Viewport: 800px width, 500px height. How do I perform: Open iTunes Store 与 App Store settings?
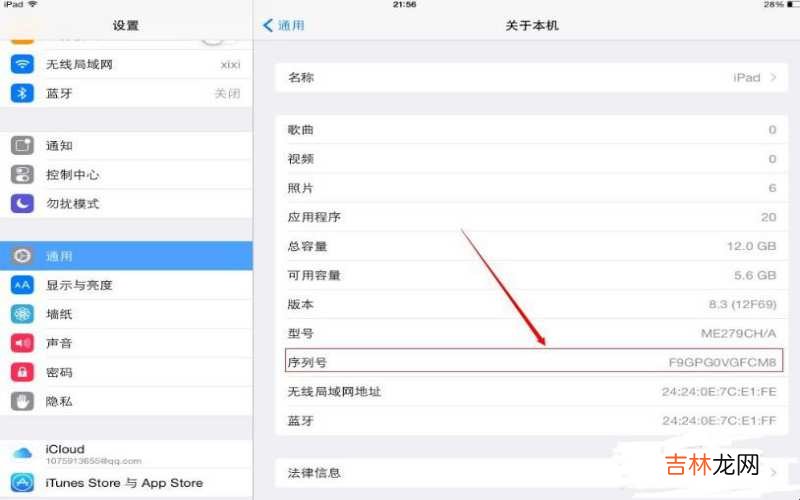[x=126, y=483]
